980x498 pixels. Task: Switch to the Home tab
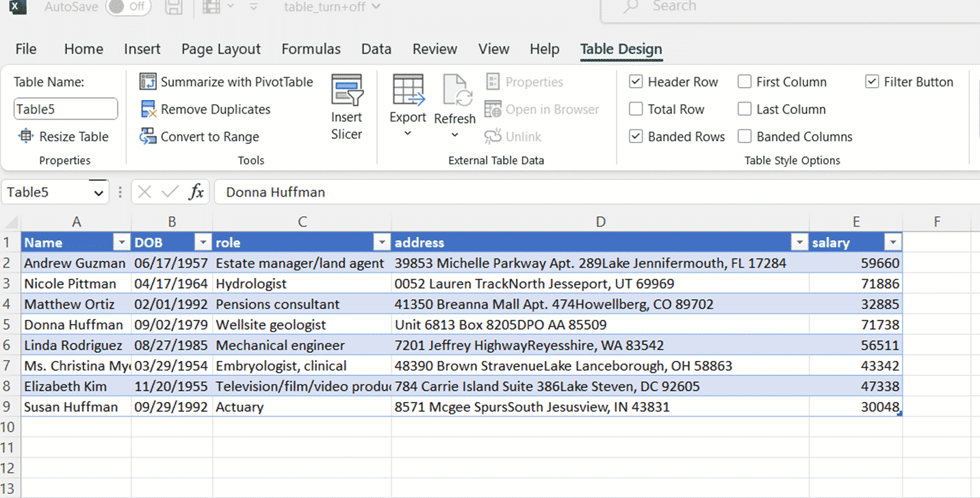pyautogui.click(x=83, y=49)
